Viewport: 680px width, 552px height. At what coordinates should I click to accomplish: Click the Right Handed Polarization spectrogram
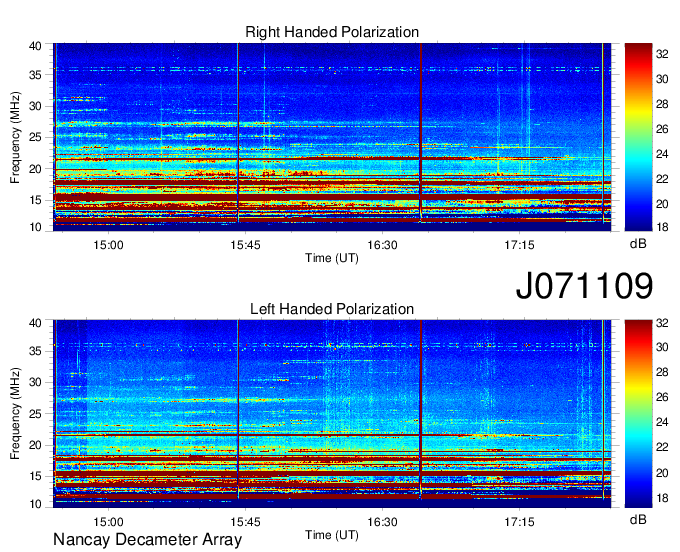pyautogui.click(x=332, y=137)
